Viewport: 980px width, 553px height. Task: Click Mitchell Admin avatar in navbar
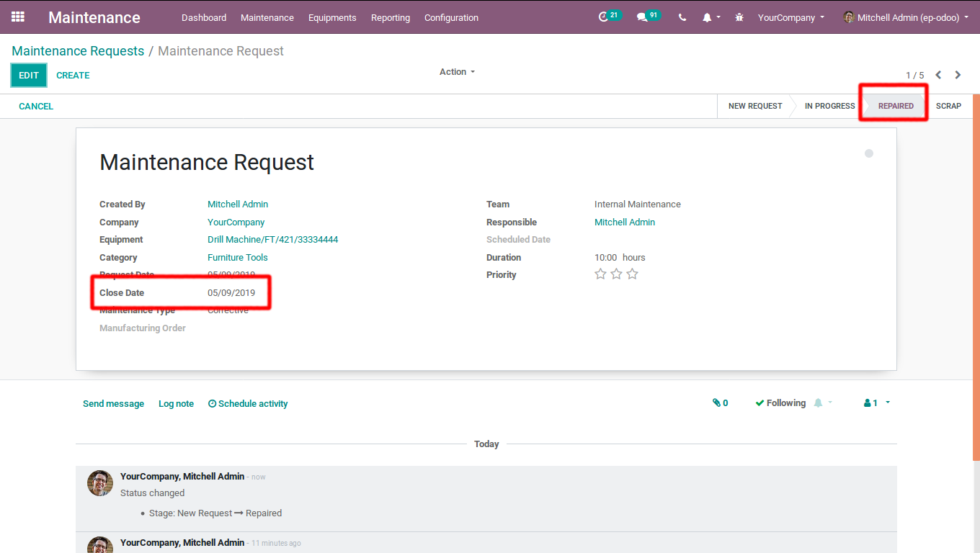tap(849, 17)
